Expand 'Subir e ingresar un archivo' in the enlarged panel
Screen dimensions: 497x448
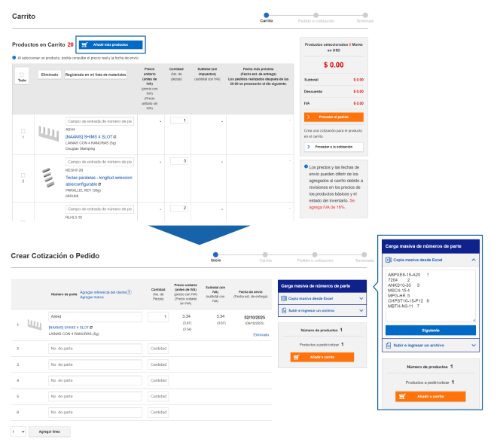pos(473,346)
